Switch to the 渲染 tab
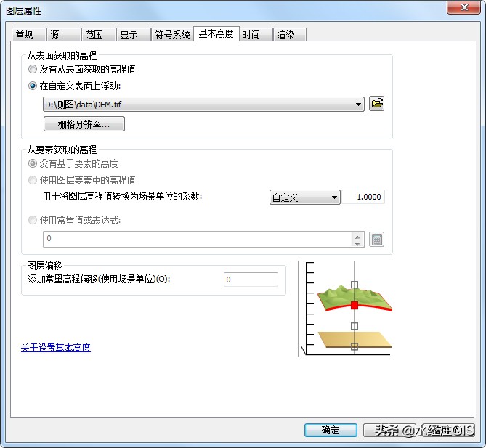 tap(289, 35)
